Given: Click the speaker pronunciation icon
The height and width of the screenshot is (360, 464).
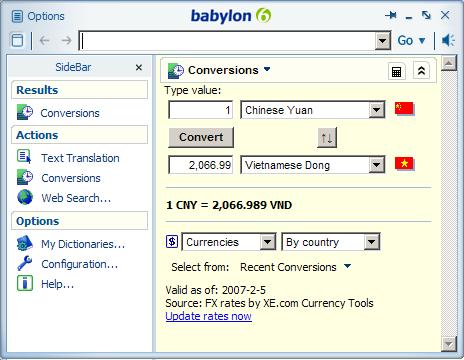Looking at the screenshot, I should coord(448,40).
